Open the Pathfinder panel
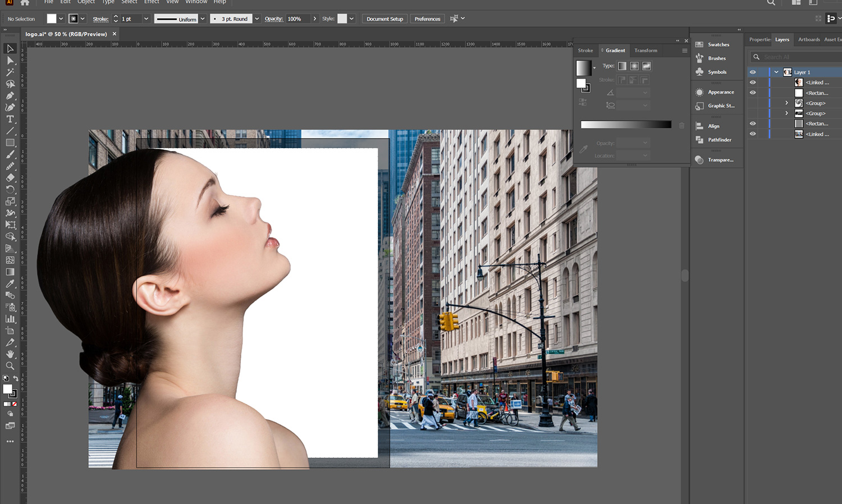This screenshot has width=842, height=504. point(719,140)
